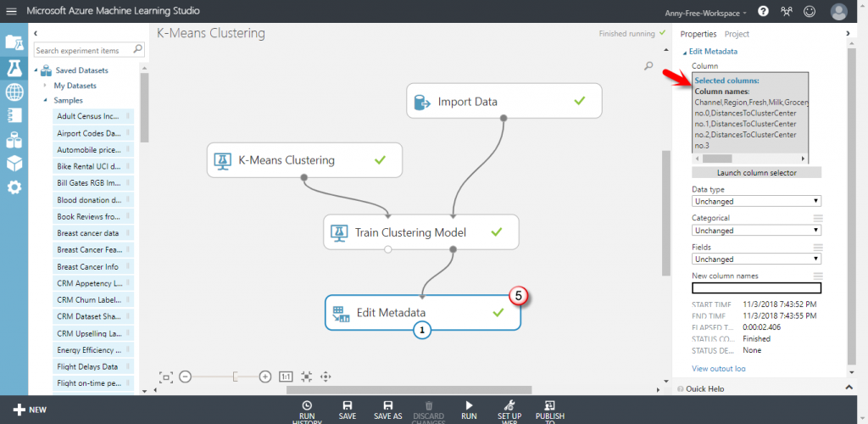Switch to the Properties tab

click(698, 34)
